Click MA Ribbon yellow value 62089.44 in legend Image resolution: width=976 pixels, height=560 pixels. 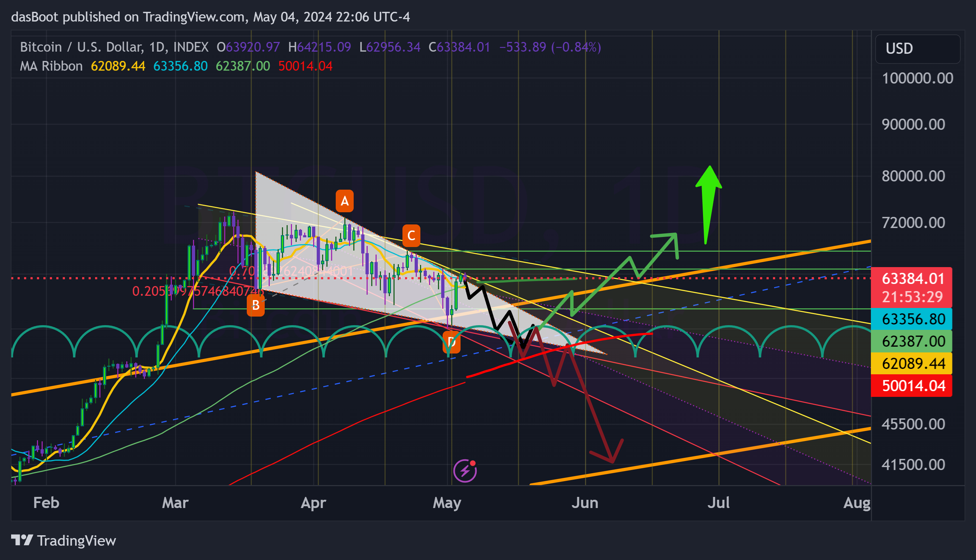[x=118, y=66]
